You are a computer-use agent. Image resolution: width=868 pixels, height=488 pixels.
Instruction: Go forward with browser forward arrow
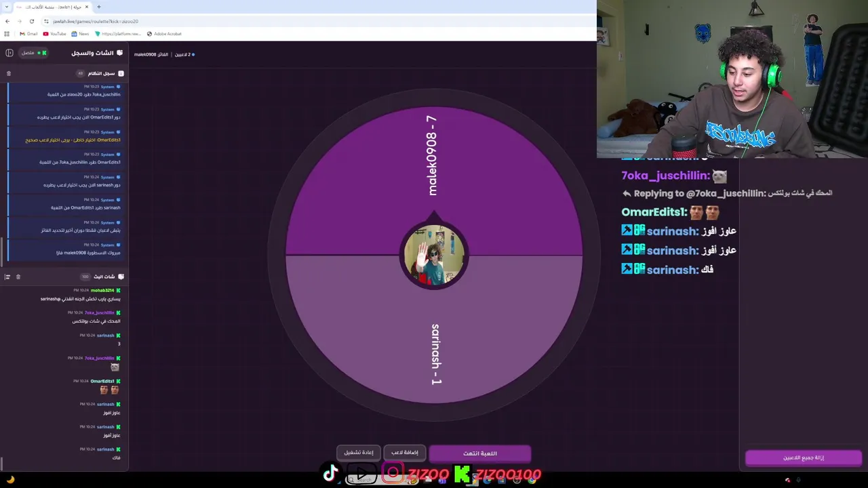[19, 21]
